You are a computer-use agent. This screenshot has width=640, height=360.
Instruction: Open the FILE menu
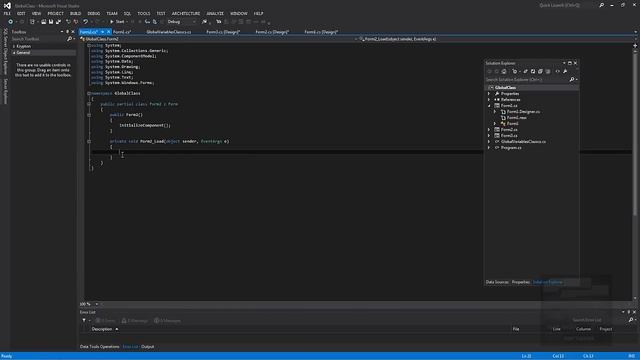7,13
